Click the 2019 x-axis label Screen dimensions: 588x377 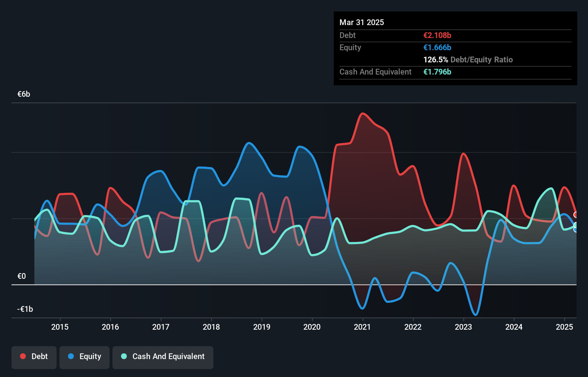(x=262, y=327)
